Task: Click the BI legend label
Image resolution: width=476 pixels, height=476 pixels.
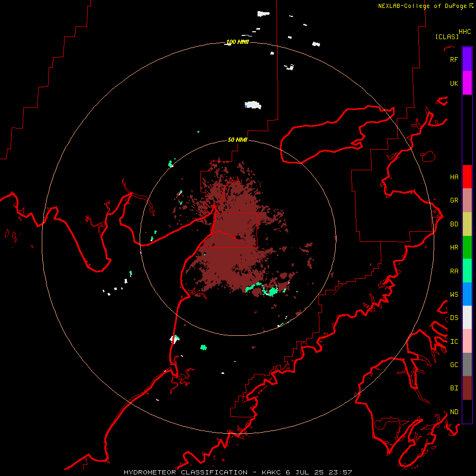Action: [x=454, y=388]
